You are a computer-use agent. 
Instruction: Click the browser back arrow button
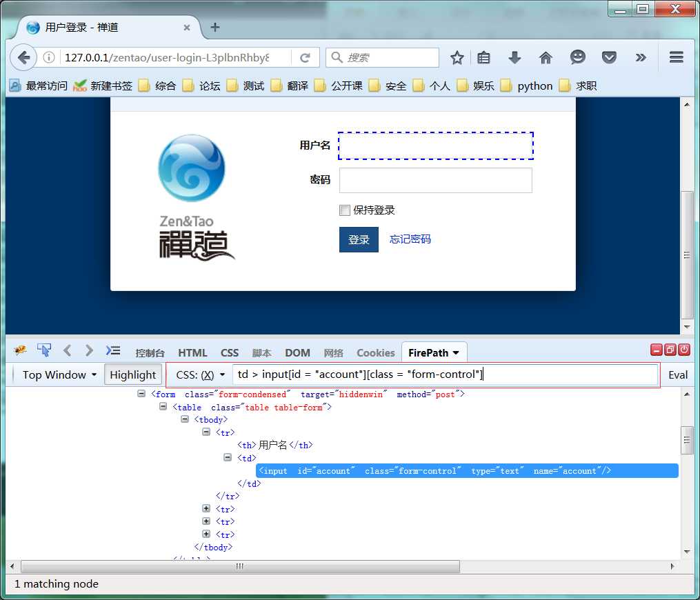[x=23, y=58]
